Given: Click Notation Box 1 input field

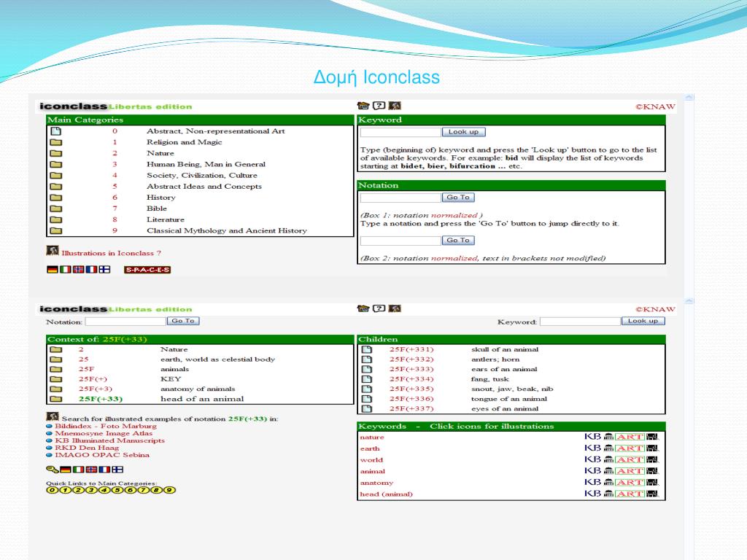Looking at the screenshot, I should (400, 197).
